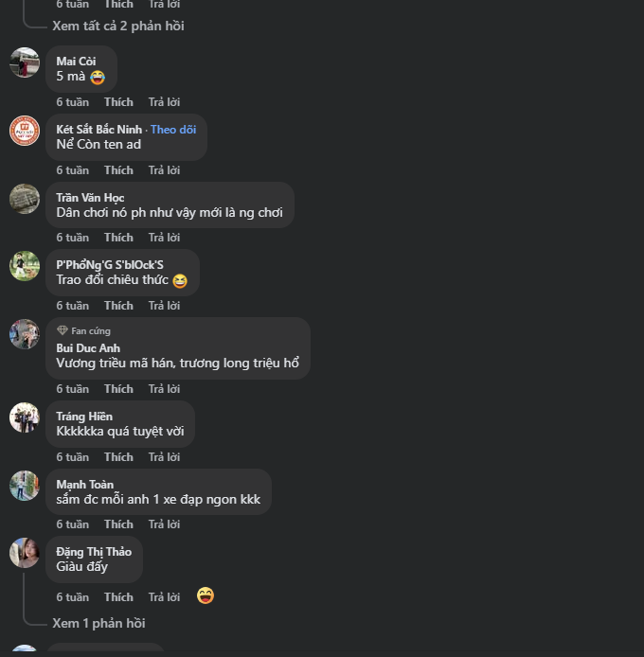The image size is (644, 657).
Task: Like Trần Văn Học's comment
Action: click(118, 238)
